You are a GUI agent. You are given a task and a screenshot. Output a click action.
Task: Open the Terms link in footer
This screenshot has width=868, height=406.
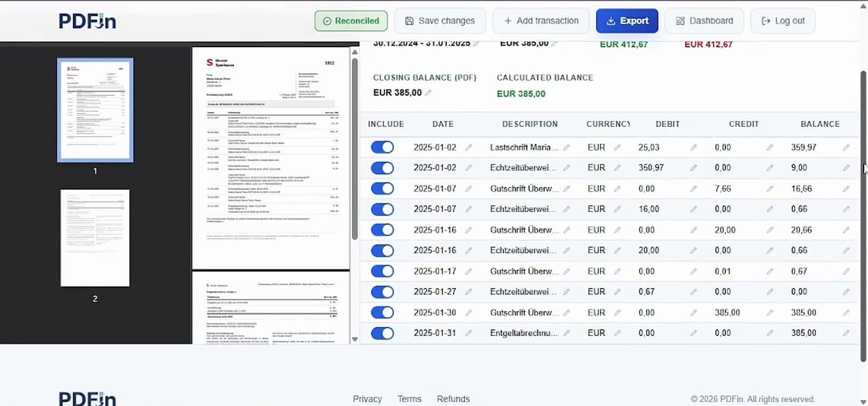(x=409, y=399)
